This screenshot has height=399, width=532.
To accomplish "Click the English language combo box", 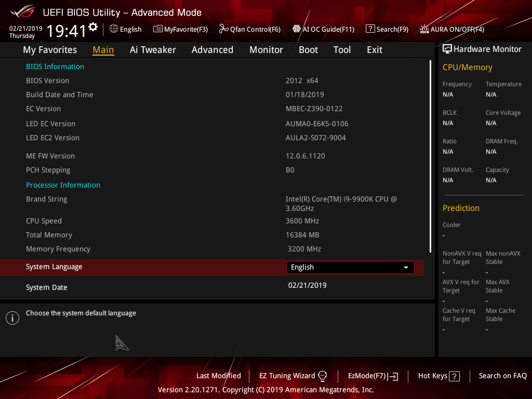I will 351,268.
